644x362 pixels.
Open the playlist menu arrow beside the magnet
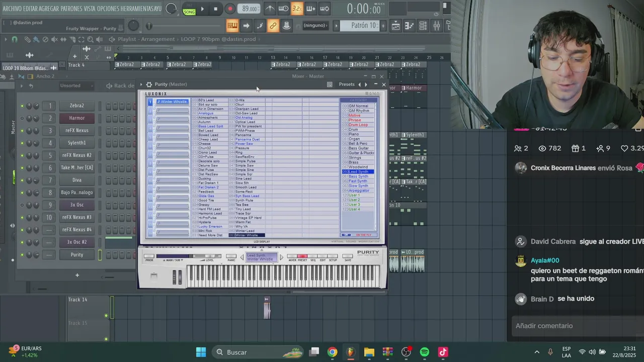tap(6, 39)
